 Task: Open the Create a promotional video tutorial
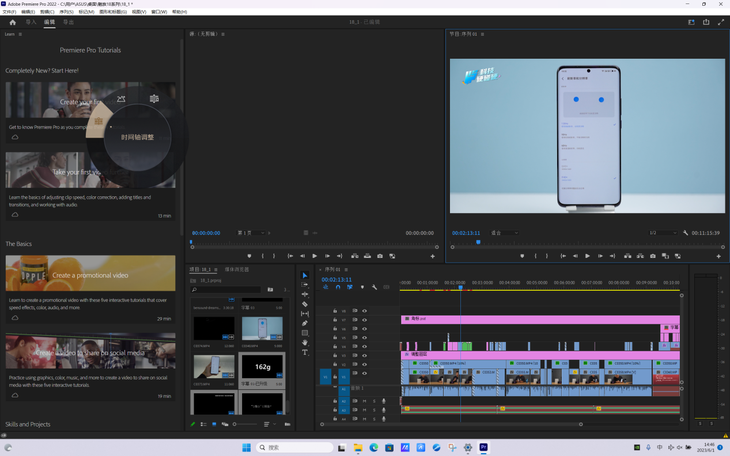pyautogui.click(x=90, y=273)
